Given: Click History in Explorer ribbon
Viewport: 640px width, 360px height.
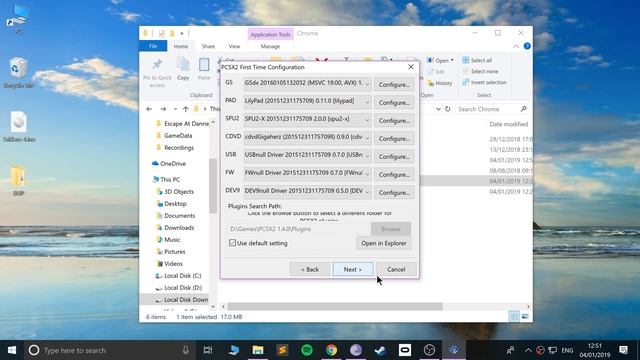Looking at the screenshot, I should point(439,83).
